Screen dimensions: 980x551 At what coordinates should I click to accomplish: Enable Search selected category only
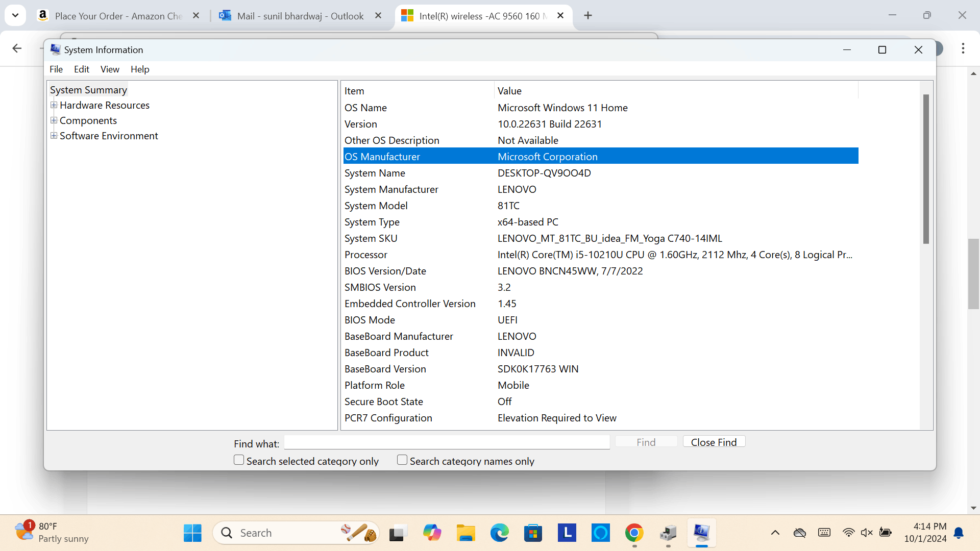(239, 460)
